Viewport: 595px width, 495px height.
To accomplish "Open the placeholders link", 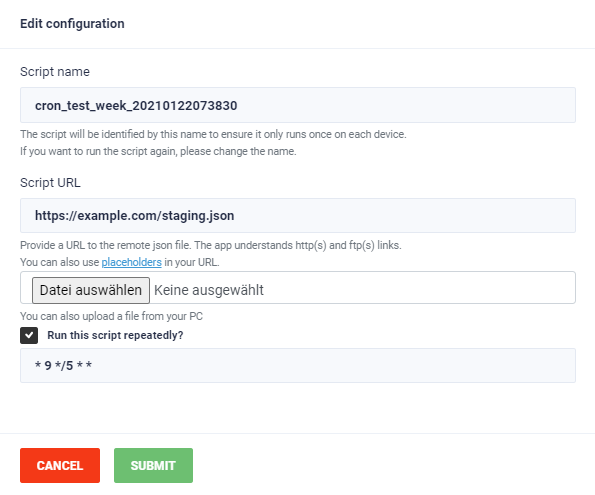I will 131,262.
